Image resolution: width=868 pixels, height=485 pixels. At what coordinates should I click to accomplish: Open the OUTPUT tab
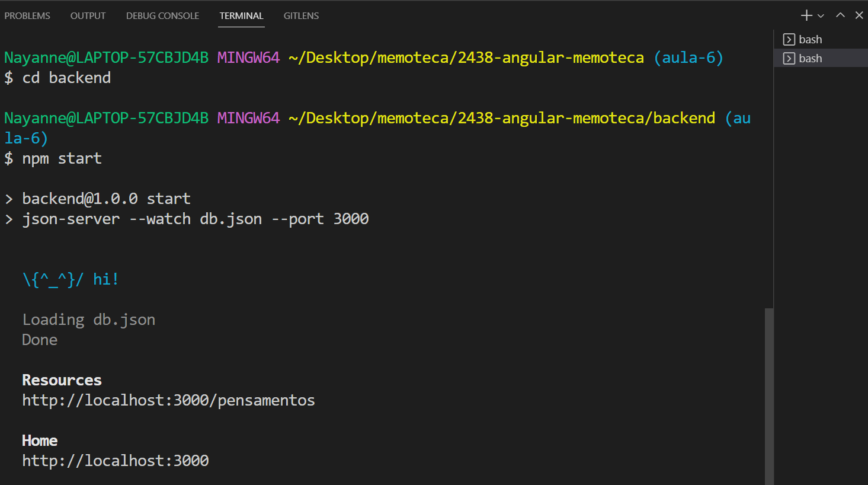(88, 16)
